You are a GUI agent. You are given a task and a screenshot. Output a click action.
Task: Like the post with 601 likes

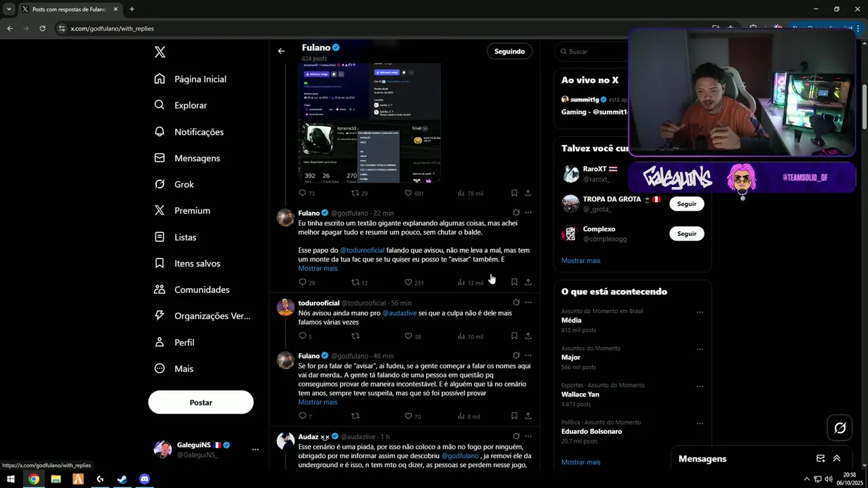[x=414, y=193]
